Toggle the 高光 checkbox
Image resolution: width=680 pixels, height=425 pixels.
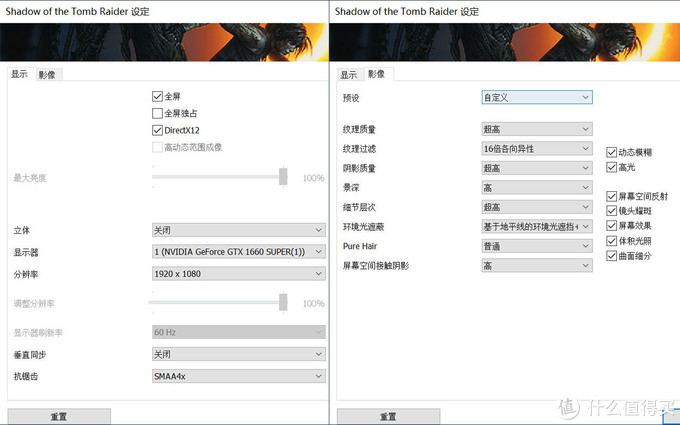(611, 167)
